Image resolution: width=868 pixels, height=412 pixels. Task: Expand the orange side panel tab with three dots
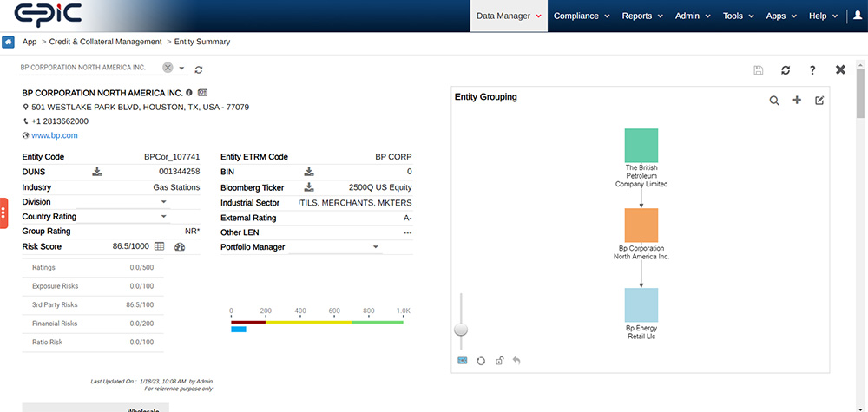3,213
